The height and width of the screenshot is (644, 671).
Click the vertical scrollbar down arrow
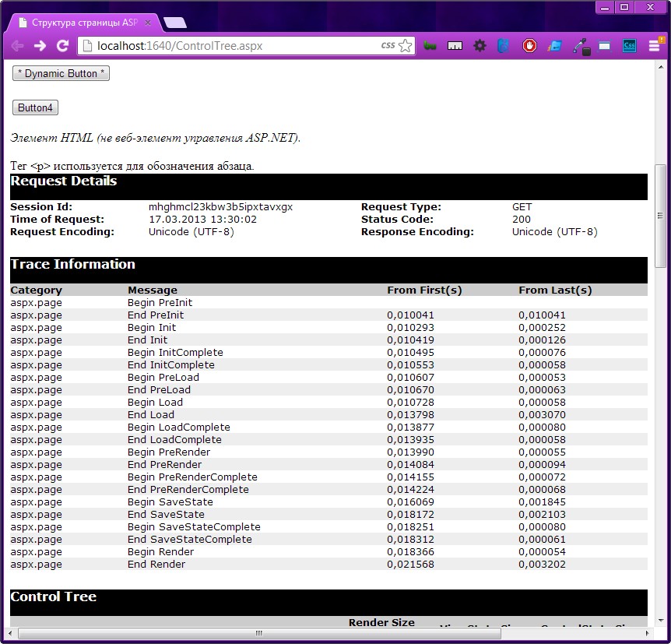[x=660, y=621]
